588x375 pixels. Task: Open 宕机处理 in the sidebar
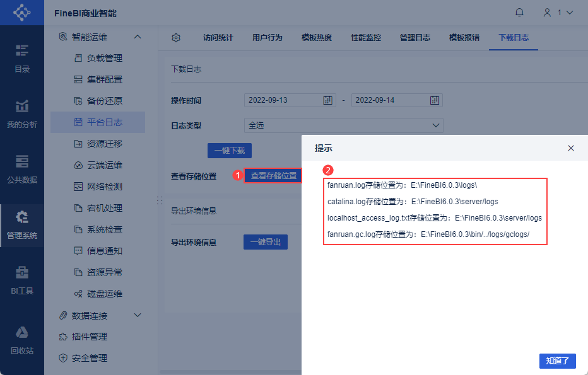[x=98, y=208]
